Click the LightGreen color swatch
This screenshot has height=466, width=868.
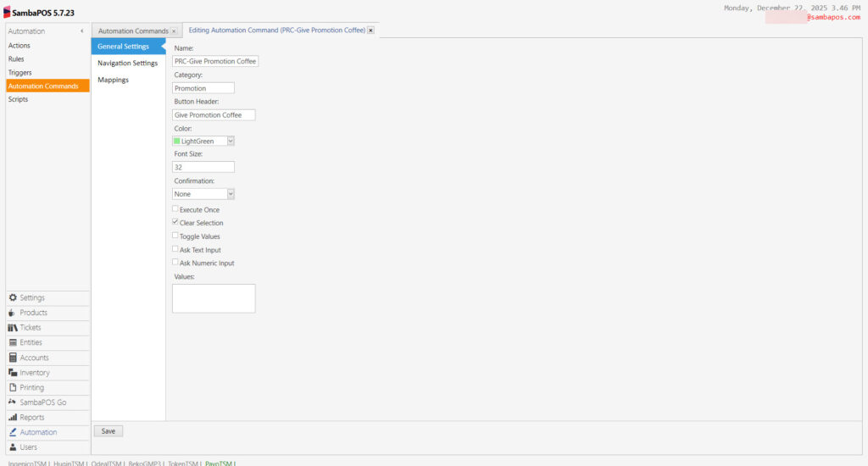coord(176,141)
